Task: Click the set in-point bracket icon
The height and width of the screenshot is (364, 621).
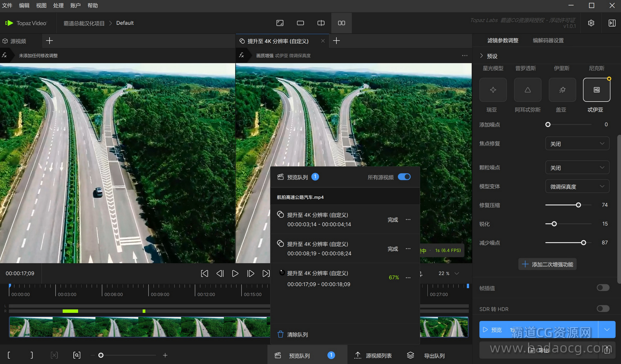Action: (x=9, y=355)
